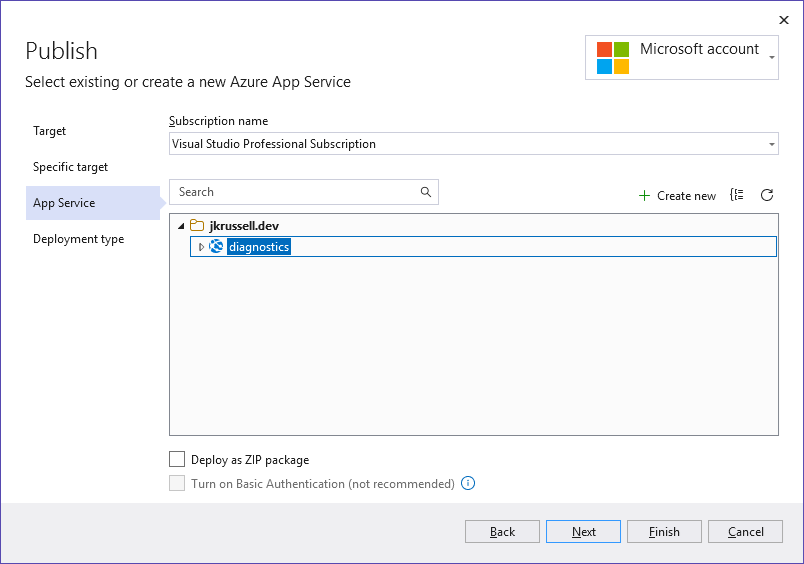This screenshot has height=564, width=804.
Task: Click the green plus Create new icon
Action: point(645,195)
